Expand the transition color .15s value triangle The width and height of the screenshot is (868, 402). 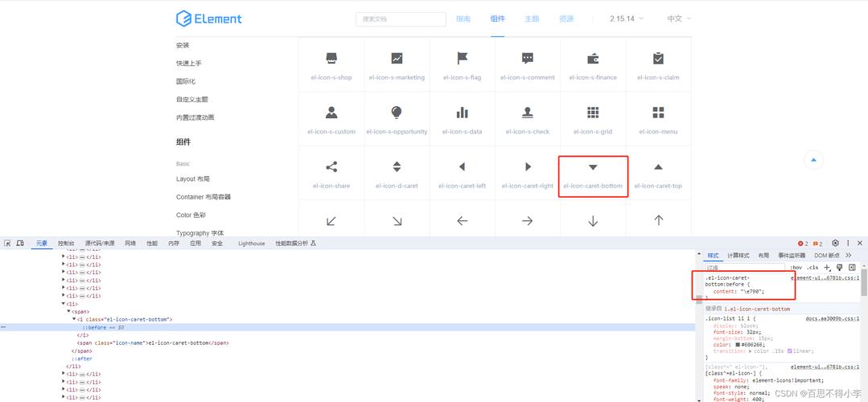pos(750,351)
